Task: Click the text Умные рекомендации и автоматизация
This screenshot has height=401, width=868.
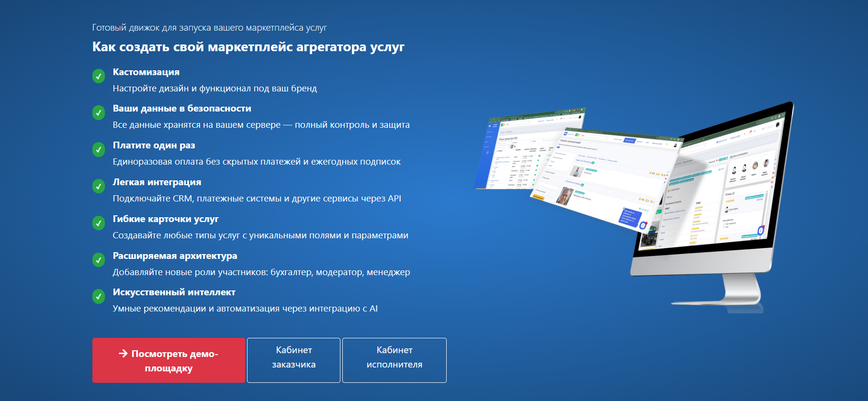Action: pyautogui.click(x=245, y=309)
